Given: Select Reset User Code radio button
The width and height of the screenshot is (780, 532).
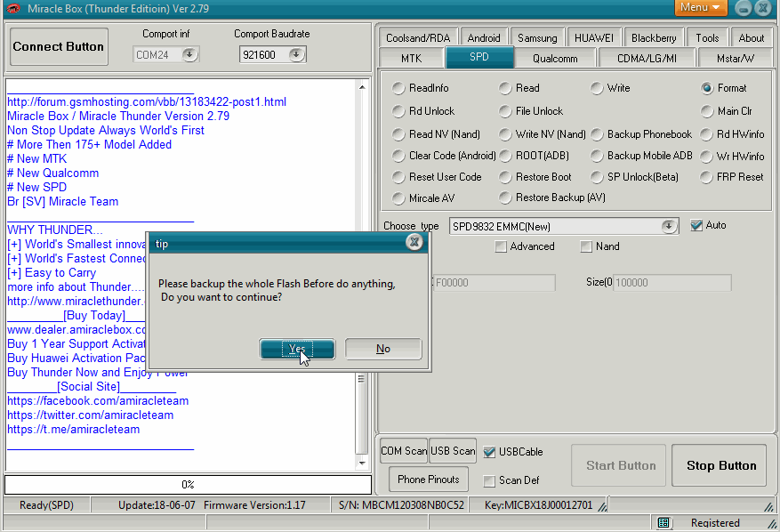Looking at the screenshot, I should (398, 177).
